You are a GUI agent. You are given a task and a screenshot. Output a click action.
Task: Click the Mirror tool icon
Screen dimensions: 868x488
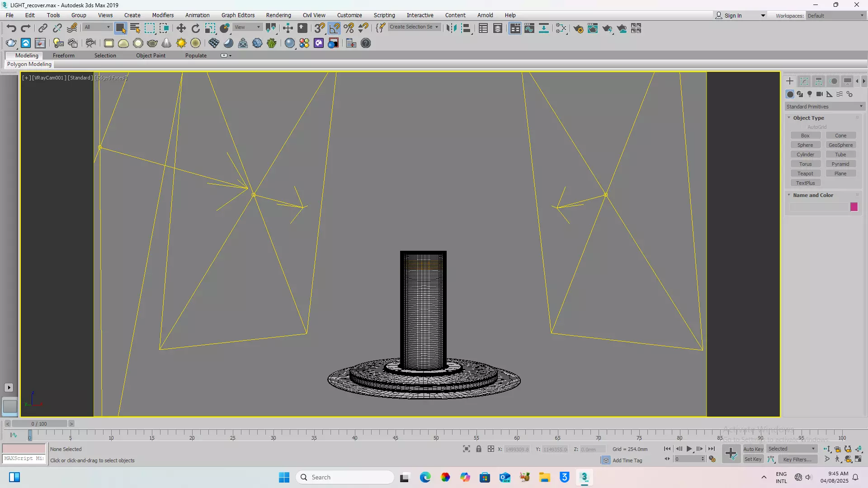click(451, 28)
